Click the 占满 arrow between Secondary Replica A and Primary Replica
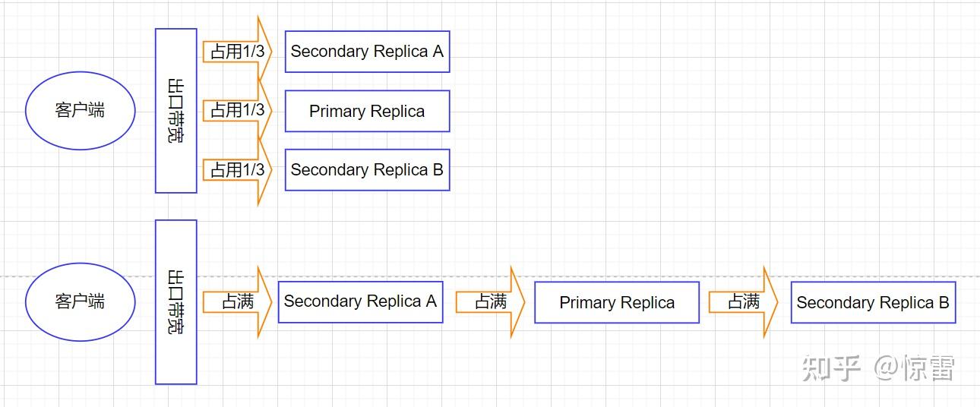The width and height of the screenshot is (980, 407). (491, 302)
